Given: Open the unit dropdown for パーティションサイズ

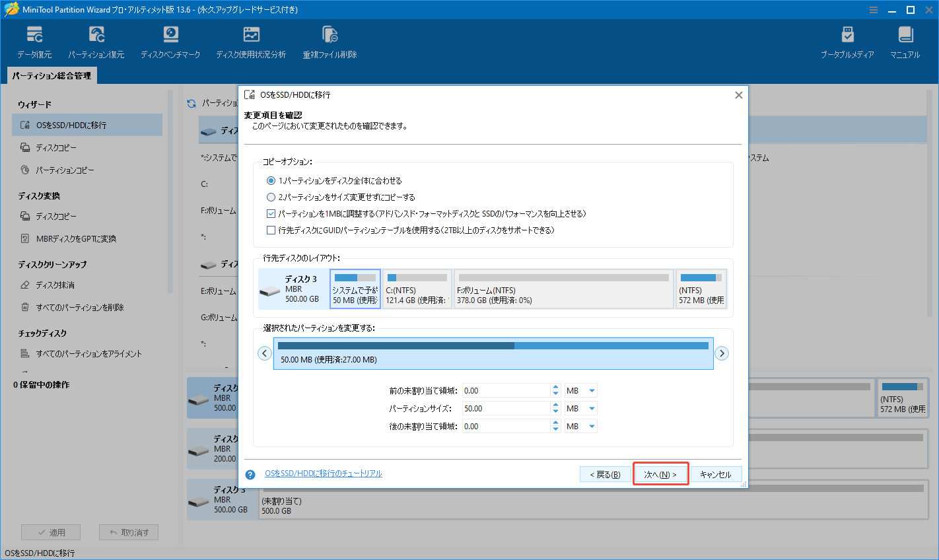Looking at the screenshot, I should click(580, 407).
